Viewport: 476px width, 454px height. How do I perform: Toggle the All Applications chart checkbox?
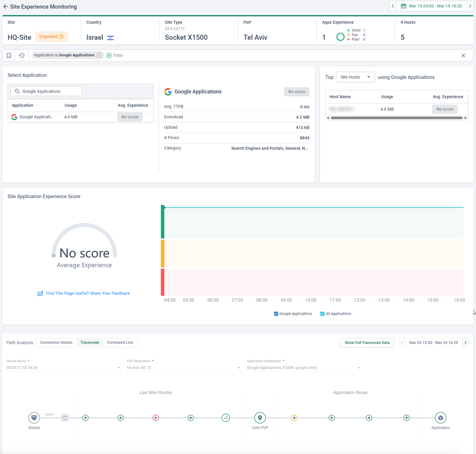[x=322, y=314]
